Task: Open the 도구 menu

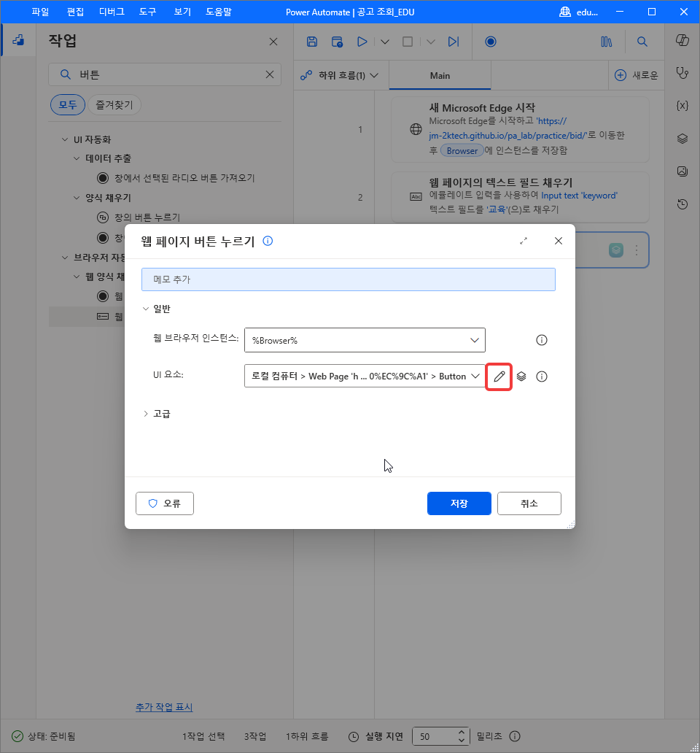Action: pos(148,12)
